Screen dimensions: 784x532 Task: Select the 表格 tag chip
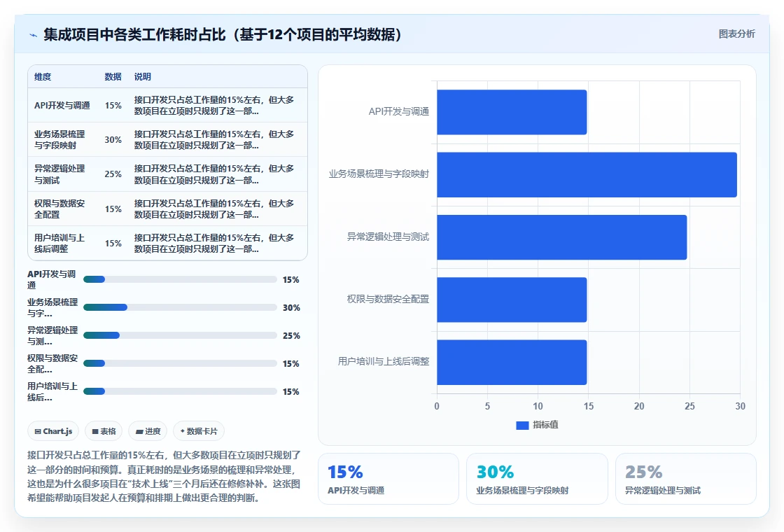[x=104, y=431]
